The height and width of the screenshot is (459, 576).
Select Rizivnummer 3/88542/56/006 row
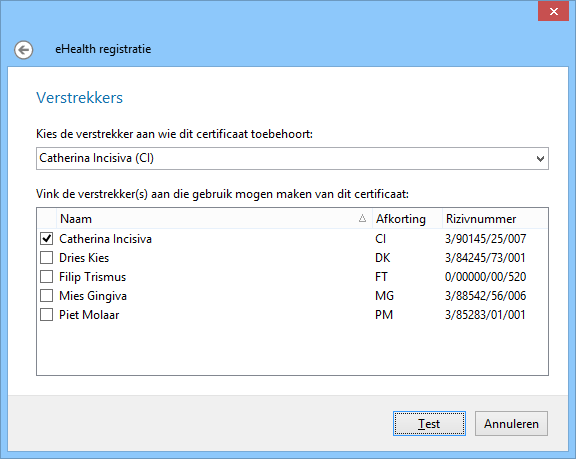point(485,296)
